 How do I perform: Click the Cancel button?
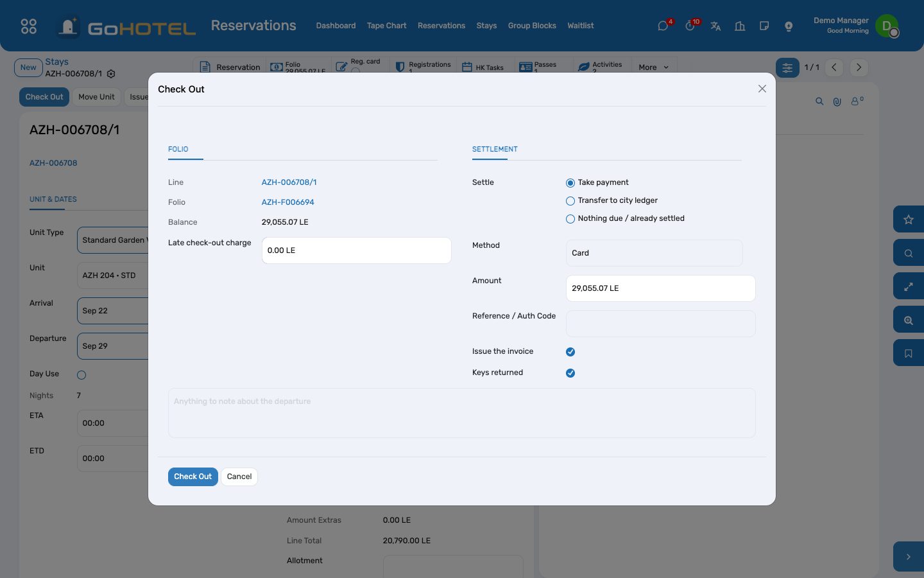(x=239, y=477)
